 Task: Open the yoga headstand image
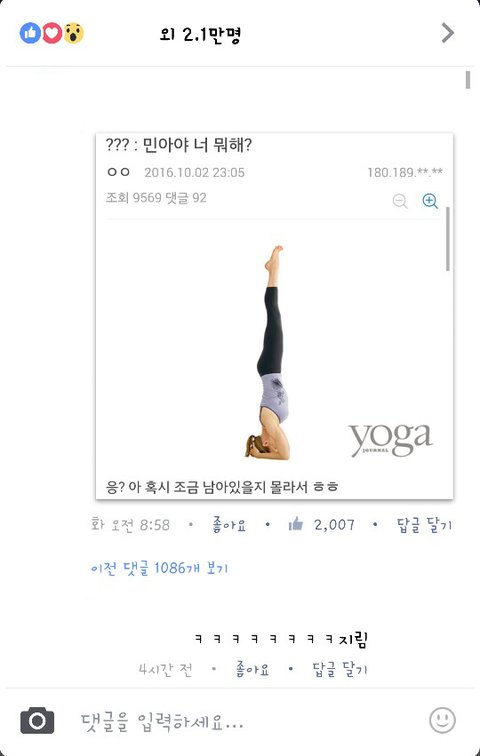268,352
